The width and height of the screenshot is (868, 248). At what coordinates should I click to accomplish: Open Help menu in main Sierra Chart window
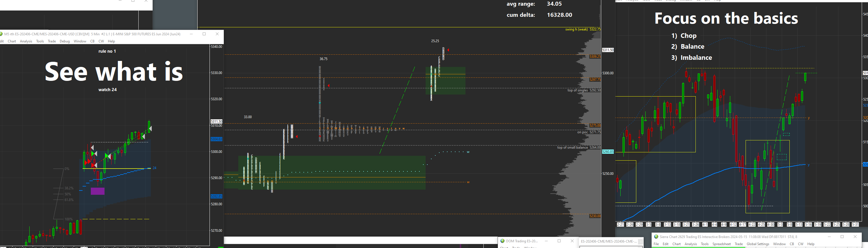pos(811,244)
